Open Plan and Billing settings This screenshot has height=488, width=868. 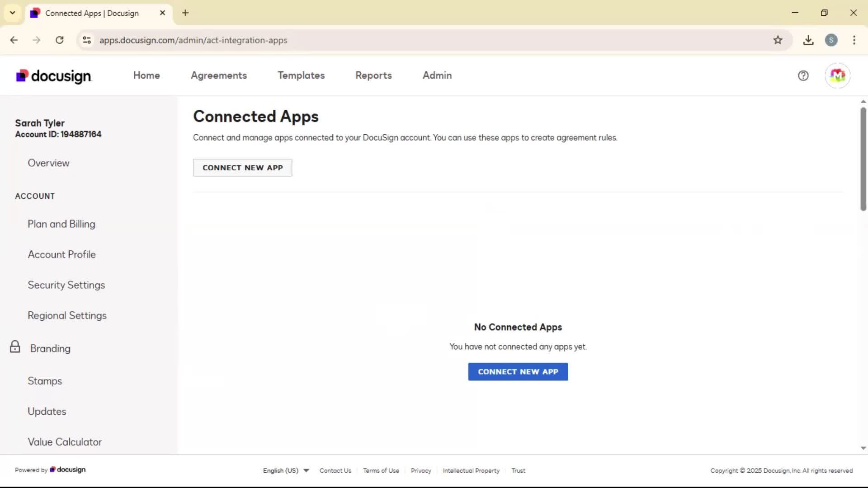61,224
